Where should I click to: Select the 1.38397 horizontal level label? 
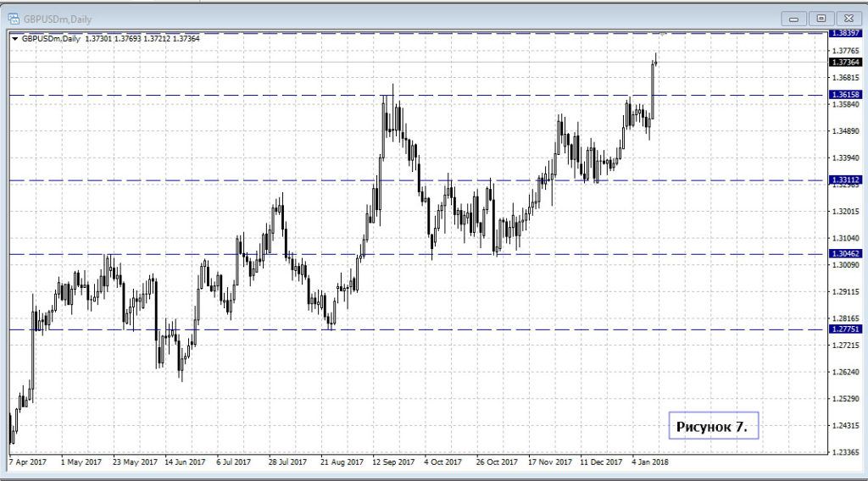pos(846,33)
